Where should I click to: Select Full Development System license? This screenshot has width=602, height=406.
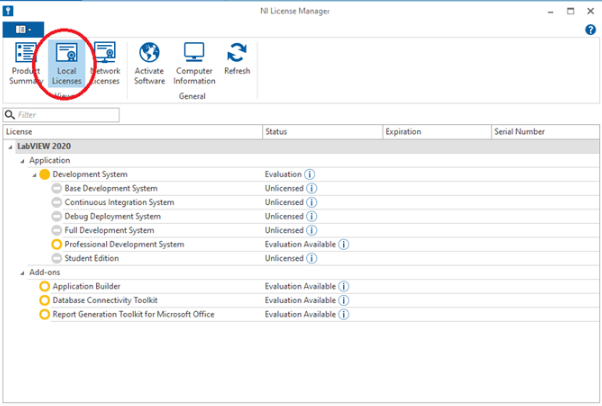(109, 230)
